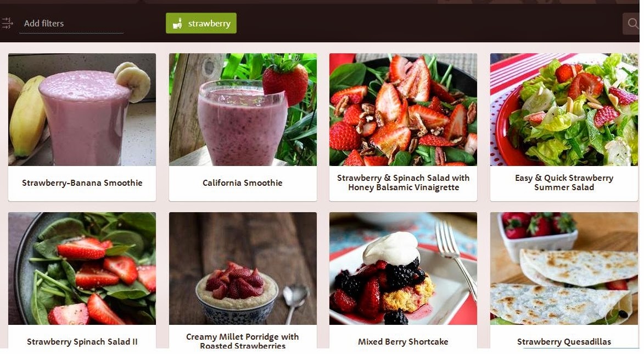Screen dimensions: 644x354
Task: View the Strawberry & Spinach Salad image
Action: click(x=404, y=110)
